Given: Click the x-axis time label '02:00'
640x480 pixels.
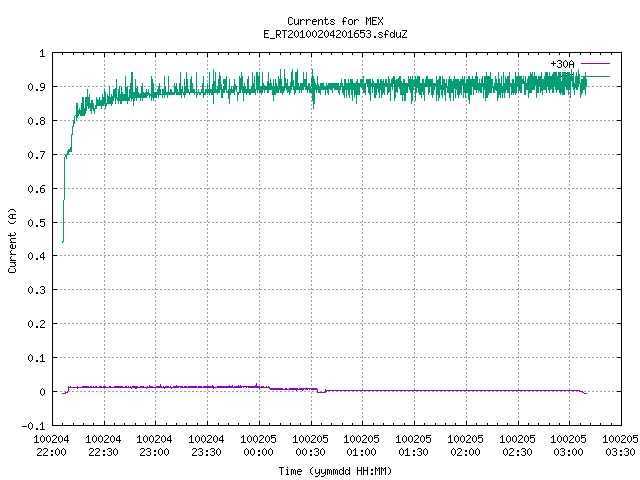Looking at the screenshot, I should coord(465,452).
